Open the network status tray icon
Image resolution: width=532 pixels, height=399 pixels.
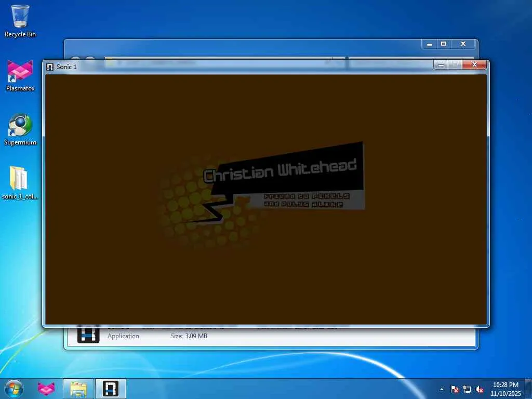[467, 389]
